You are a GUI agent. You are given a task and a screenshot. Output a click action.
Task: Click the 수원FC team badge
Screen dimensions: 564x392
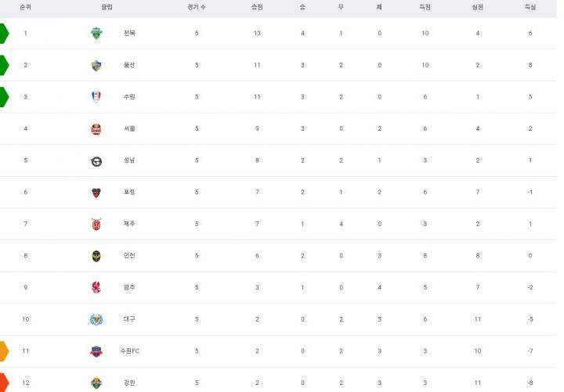96,351
